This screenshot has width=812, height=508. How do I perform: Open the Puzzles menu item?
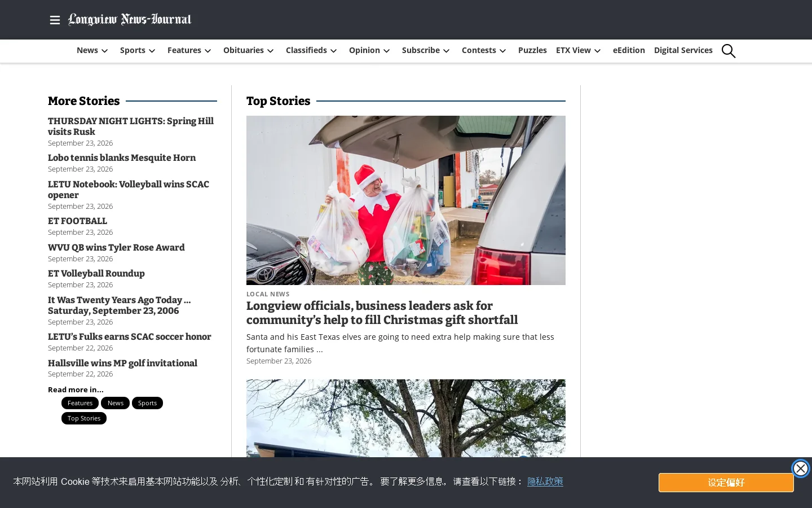coord(532,50)
